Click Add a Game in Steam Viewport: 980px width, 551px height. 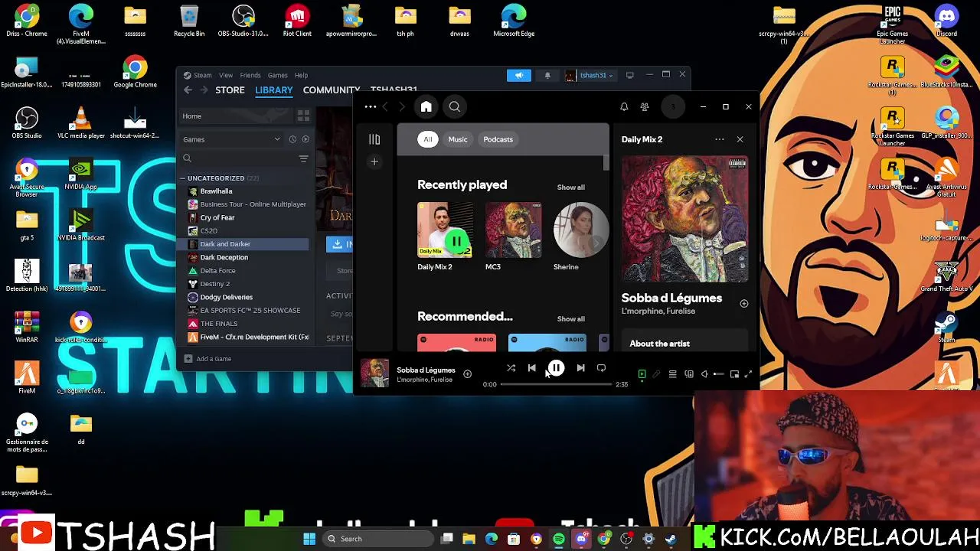207,359
